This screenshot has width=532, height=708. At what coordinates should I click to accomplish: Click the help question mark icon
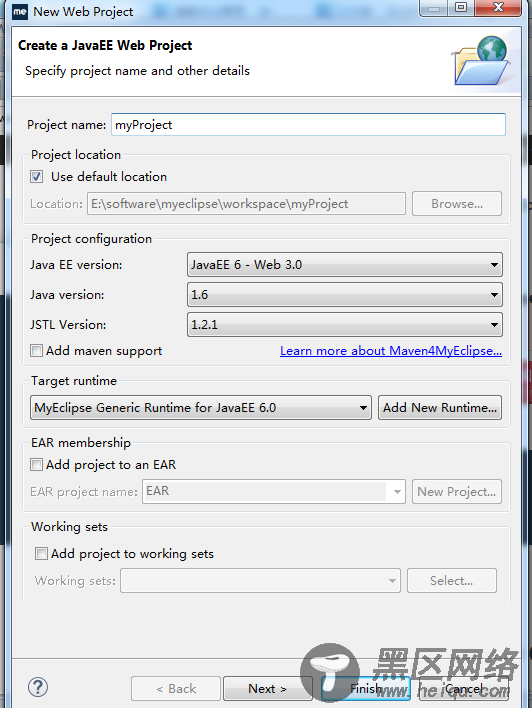click(x=38, y=687)
